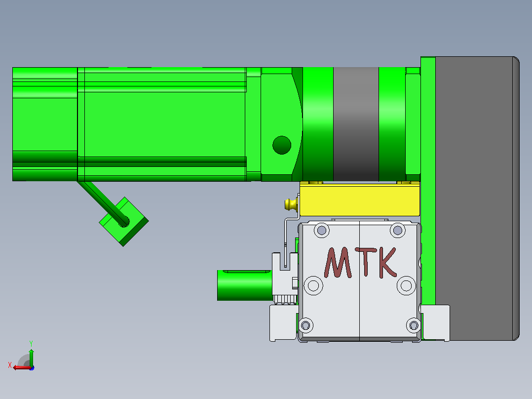Click the "MTK" lettering on the gray housing
Image resolution: width=532 pixels, height=399 pixels.
(x=360, y=263)
